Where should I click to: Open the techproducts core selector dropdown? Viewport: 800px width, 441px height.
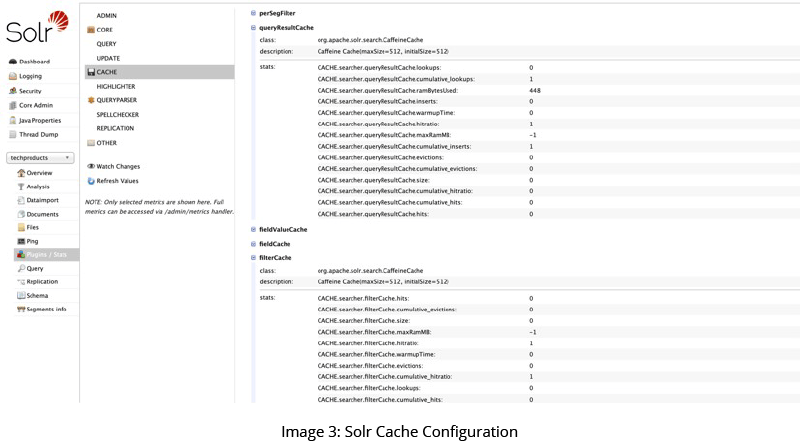[x=40, y=158]
